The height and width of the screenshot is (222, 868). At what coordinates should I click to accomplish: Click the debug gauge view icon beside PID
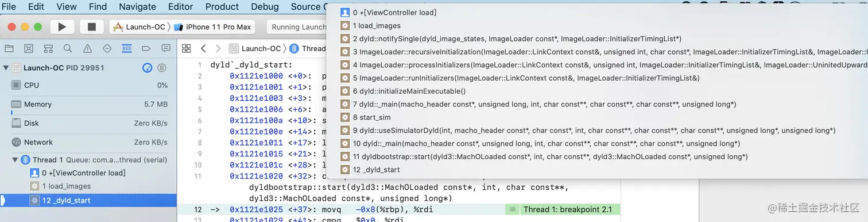[x=148, y=68]
